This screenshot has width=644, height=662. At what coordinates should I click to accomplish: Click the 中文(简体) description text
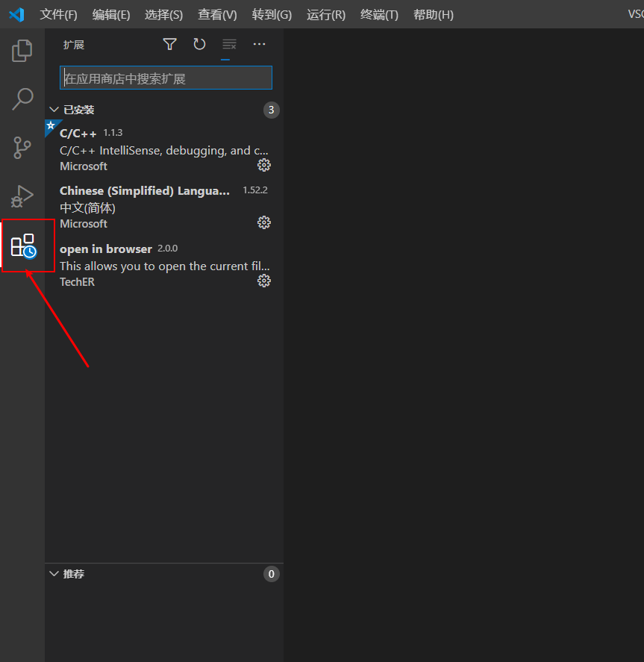pos(88,207)
